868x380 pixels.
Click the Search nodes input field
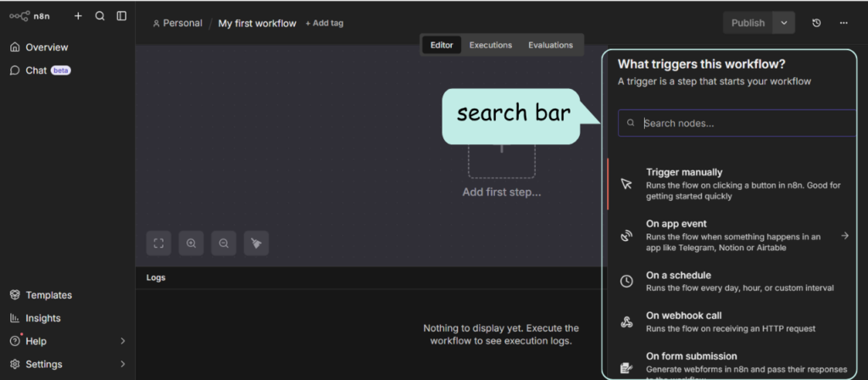coord(746,123)
